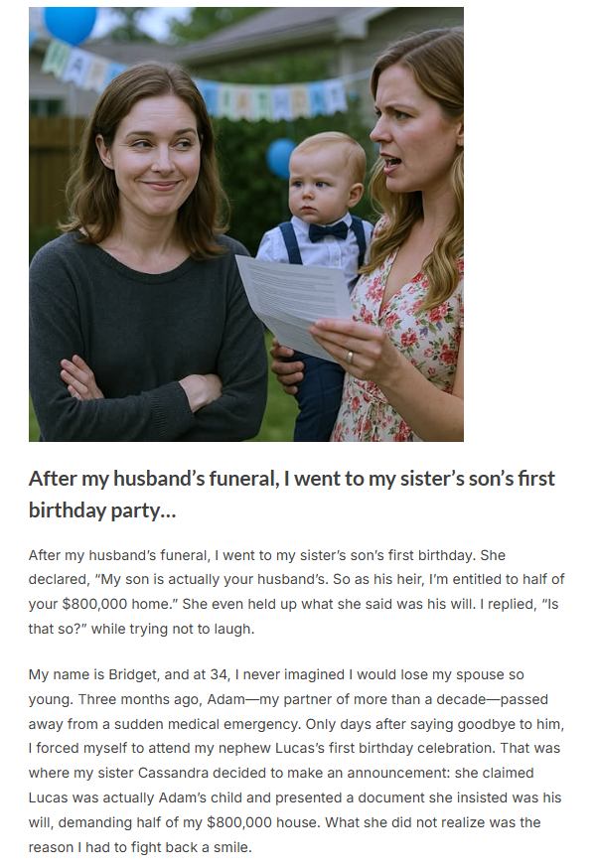Click the words 'birthday party…' in headline
Viewport: 596px width, 868px height.
click(x=102, y=509)
